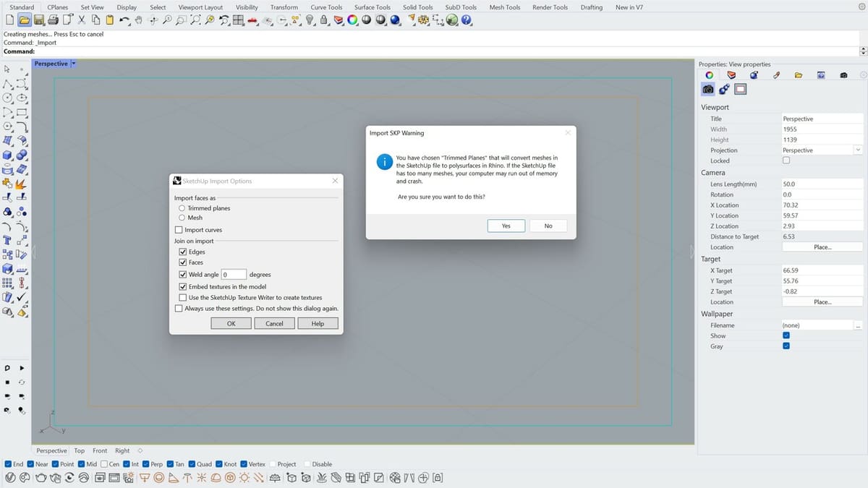Click the gear Options icon in toolbar

click(423, 20)
